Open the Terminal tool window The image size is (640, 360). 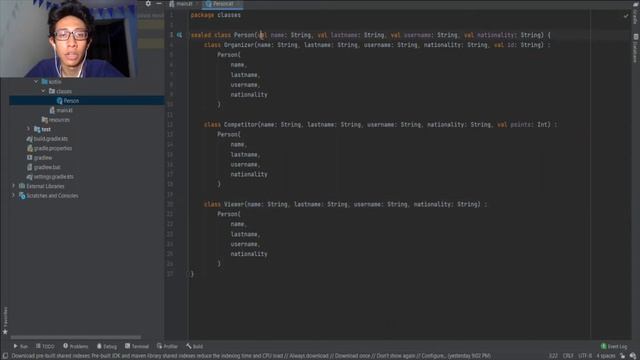click(137, 346)
